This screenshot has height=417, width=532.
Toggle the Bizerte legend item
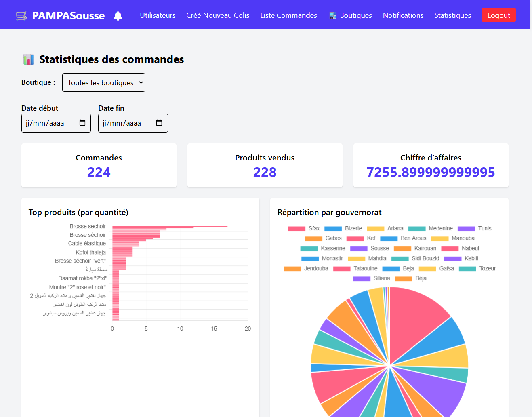343,228
